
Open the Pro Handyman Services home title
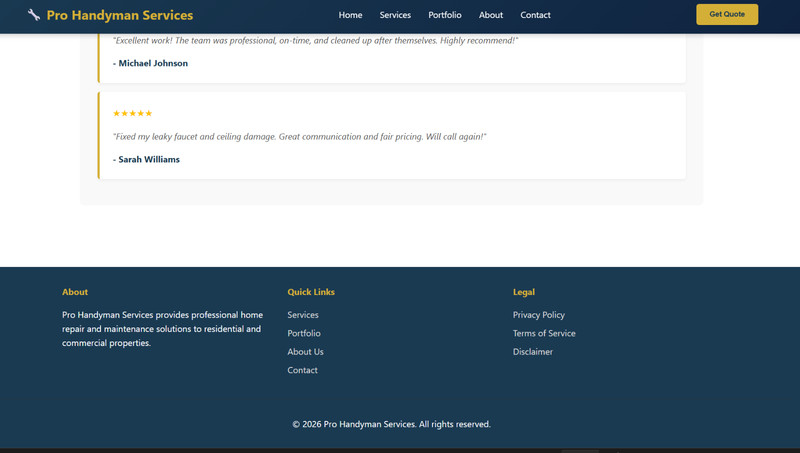pyautogui.click(x=119, y=15)
